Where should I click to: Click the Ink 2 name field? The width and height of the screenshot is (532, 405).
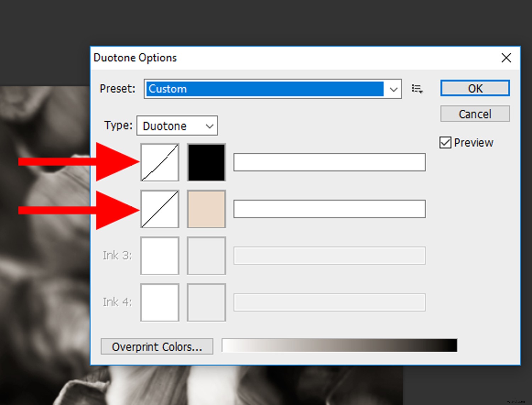click(329, 209)
